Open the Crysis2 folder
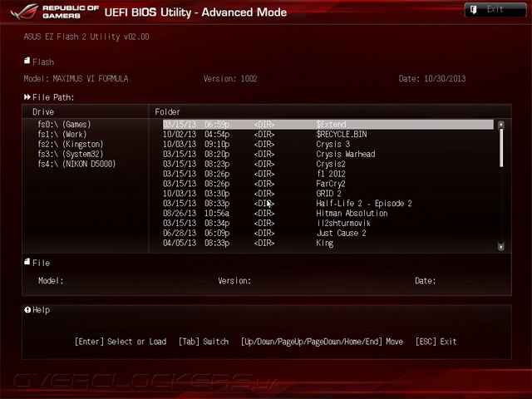This screenshot has width=532, height=399. (x=328, y=164)
